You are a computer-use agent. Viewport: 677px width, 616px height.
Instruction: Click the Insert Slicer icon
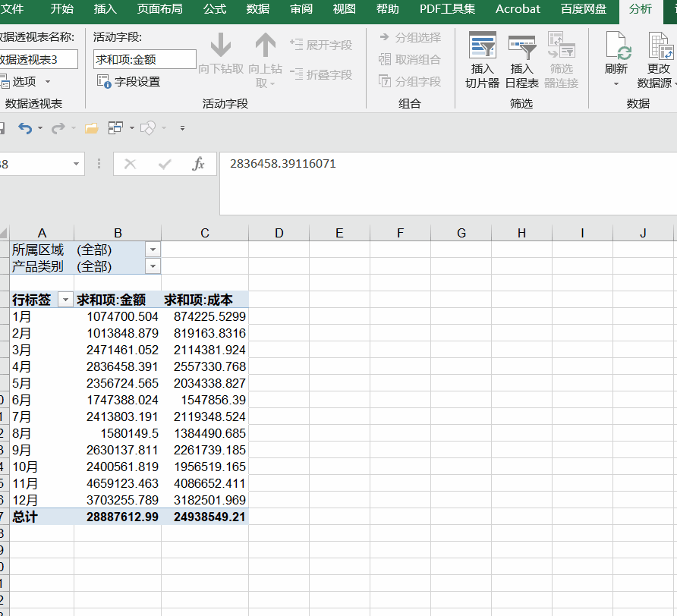482,45
